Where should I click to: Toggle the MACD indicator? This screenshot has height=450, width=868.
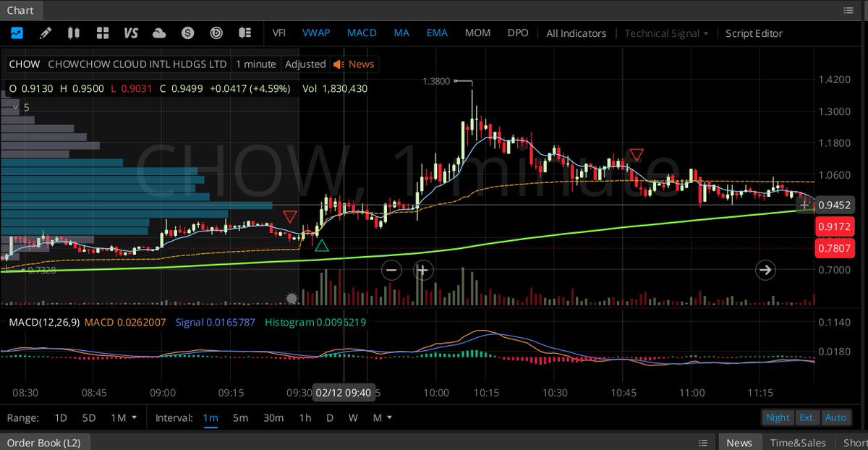tap(362, 33)
